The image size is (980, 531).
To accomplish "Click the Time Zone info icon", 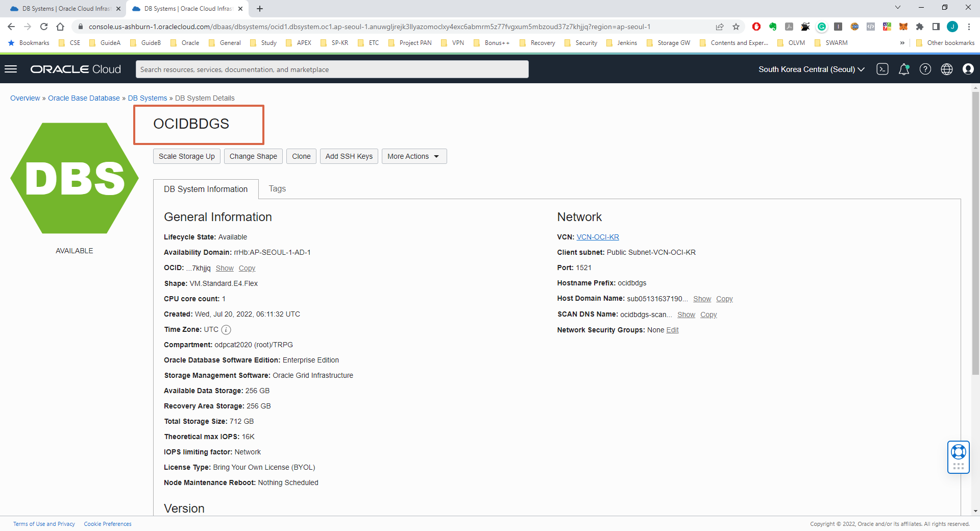I will click(x=226, y=330).
